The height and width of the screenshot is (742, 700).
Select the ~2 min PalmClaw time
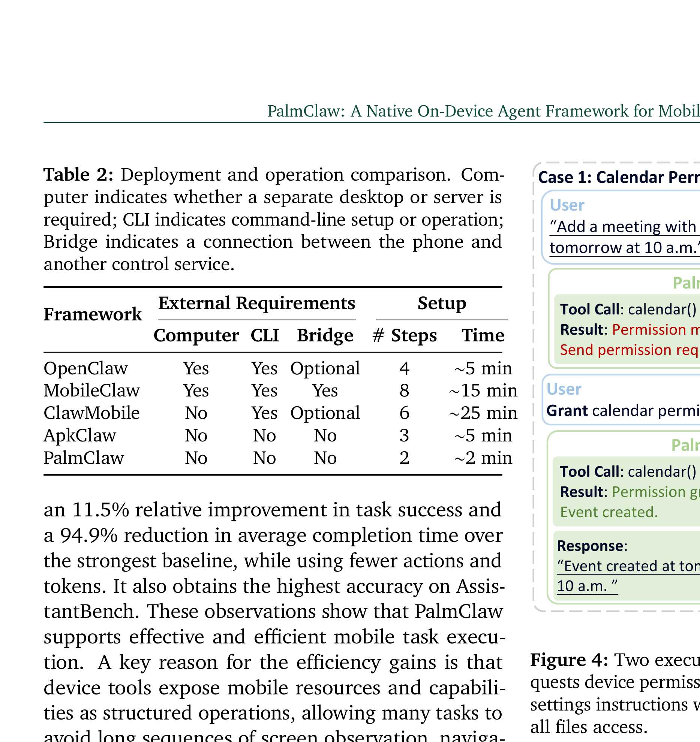point(483,458)
